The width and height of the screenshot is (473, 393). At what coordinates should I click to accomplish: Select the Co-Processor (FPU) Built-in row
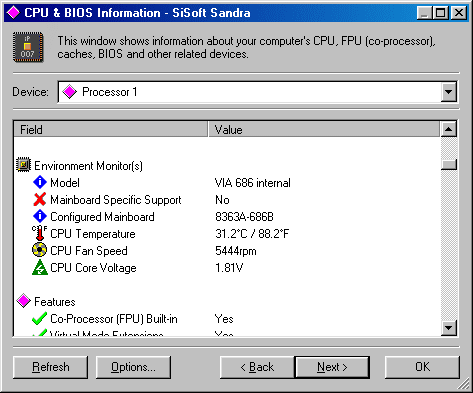coord(227,319)
